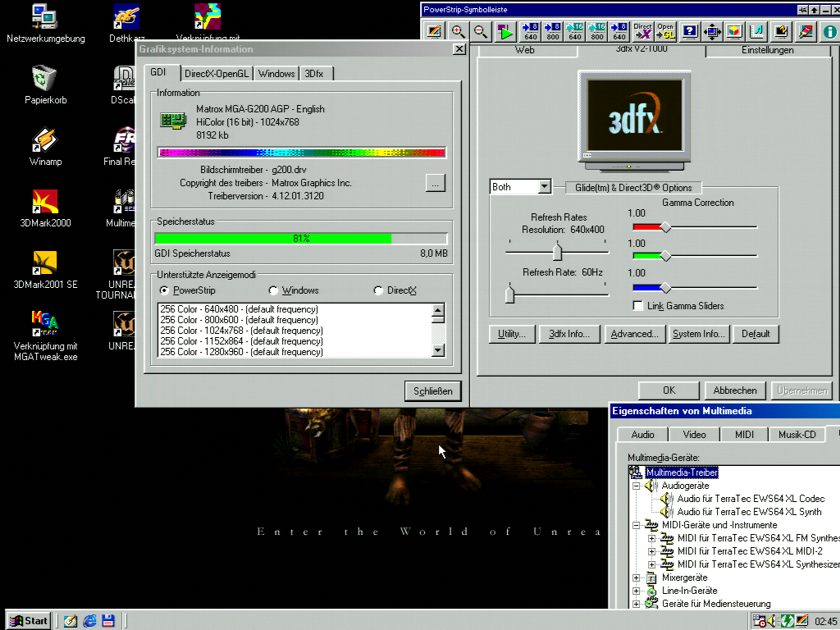Click the magnifier zoom-in icon in PowerStrip toolbar
Screen dimensions: 840x630
(x=458, y=32)
